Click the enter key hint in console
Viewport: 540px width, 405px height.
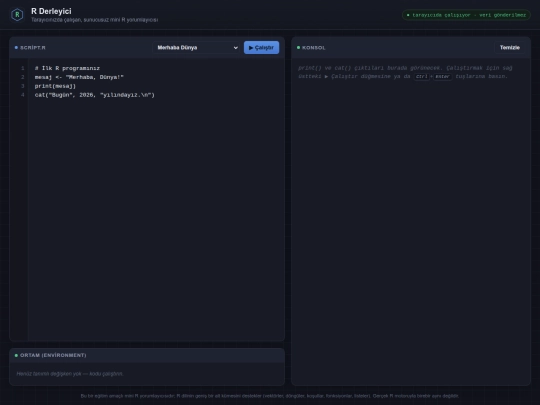click(x=442, y=76)
